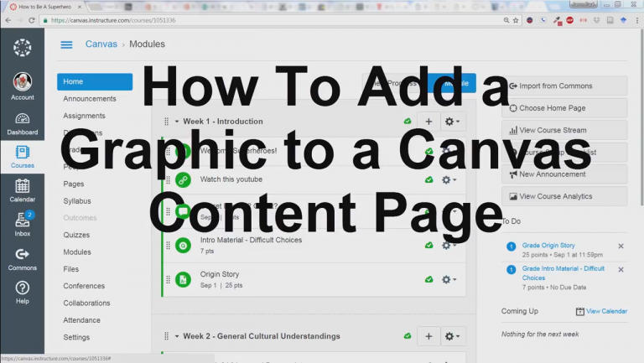Dismiss the Grade Origin Story to-do
This screenshot has height=363, width=644.
621,246
